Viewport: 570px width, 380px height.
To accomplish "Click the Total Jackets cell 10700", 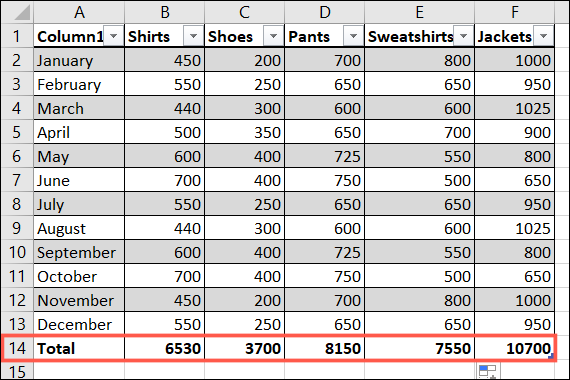I will tap(514, 348).
